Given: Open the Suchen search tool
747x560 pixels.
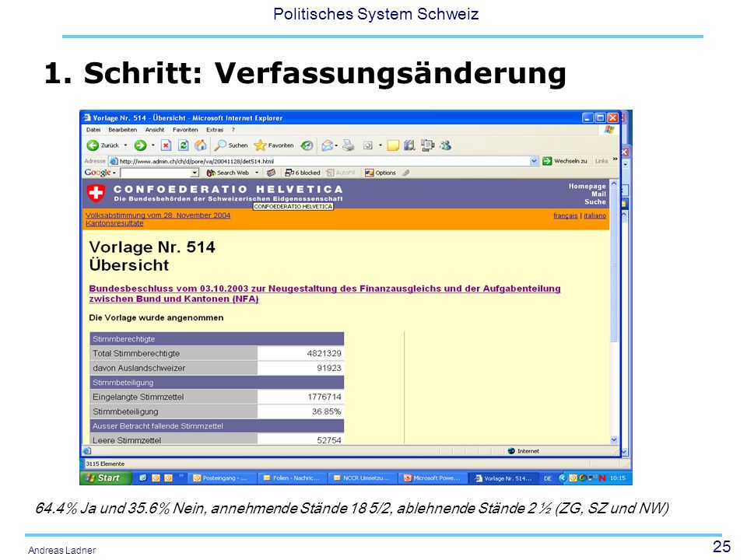Looking at the screenshot, I should coord(231,145).
